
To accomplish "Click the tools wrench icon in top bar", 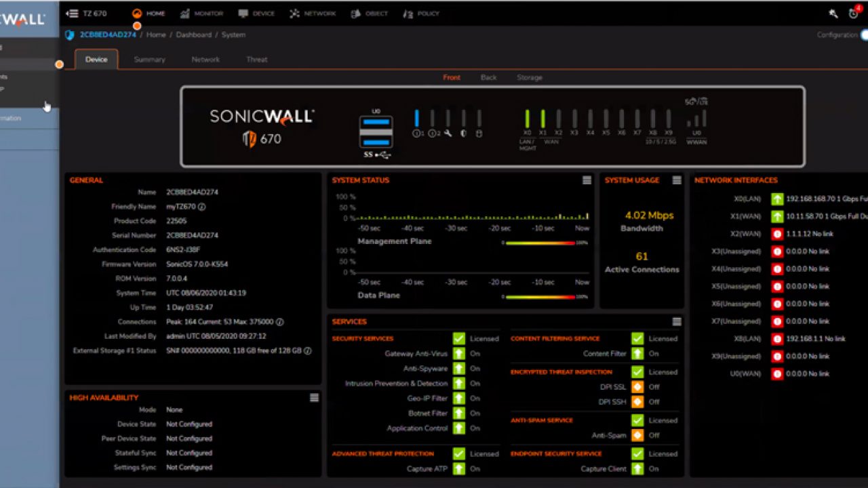I will point(833,14).
